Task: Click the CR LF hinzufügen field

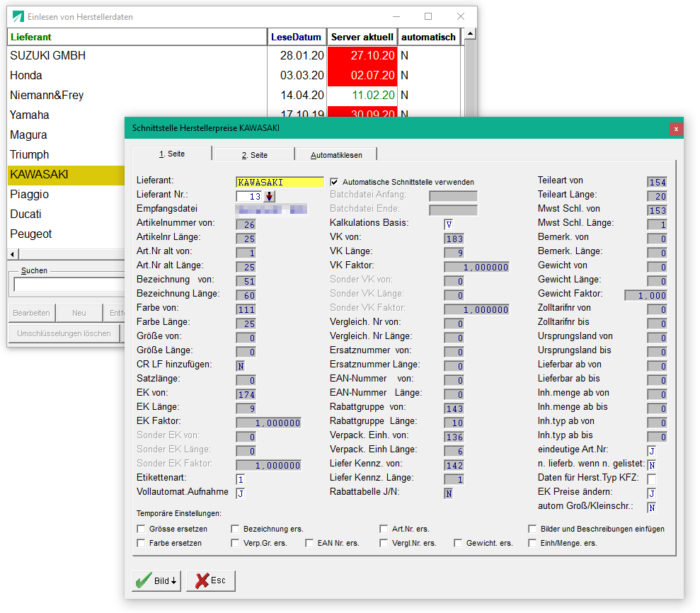Action: 240,366
